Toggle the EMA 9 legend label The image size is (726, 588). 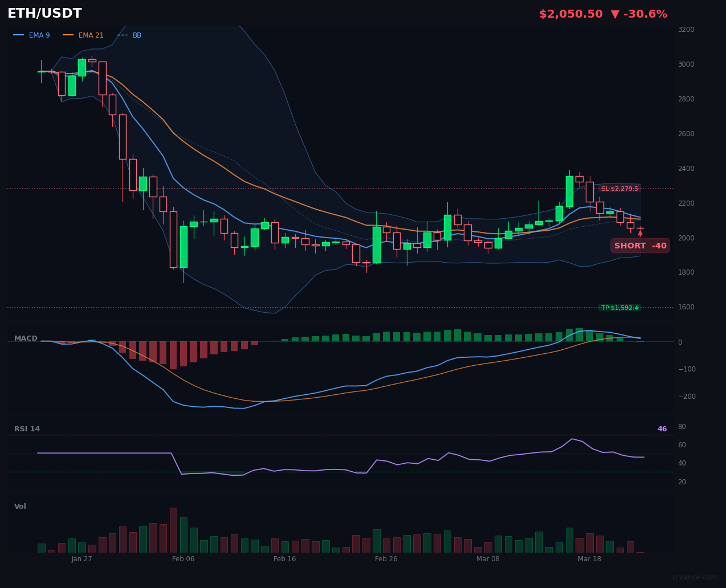pyautogui.click(x=39, y=35)
